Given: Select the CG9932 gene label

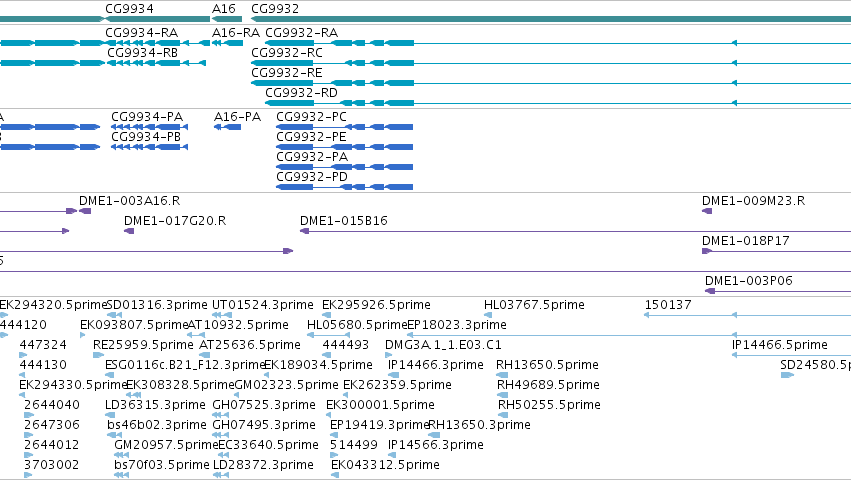Looking at the screenshot, I should tap(275, 9).
